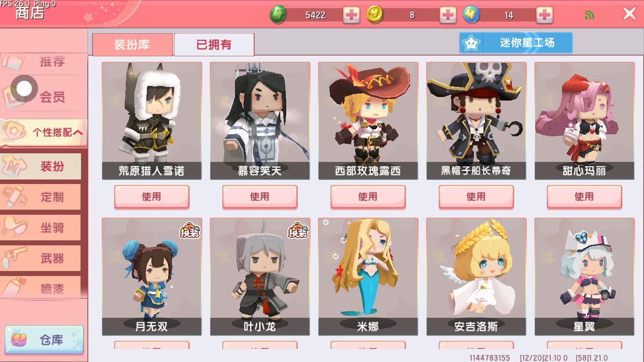
Task: Tap plus beside gold coin balance
Action: click(448, 15)
